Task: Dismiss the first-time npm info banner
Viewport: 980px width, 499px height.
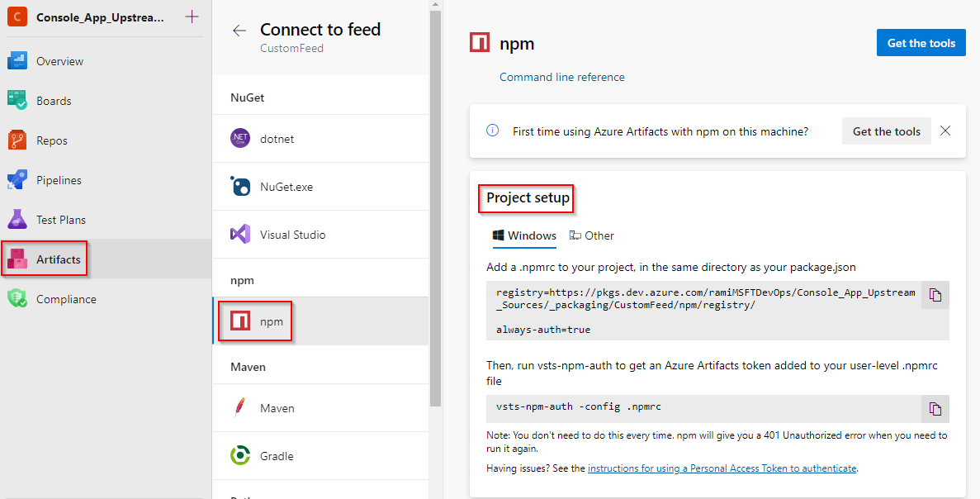Action: point(944,131)
